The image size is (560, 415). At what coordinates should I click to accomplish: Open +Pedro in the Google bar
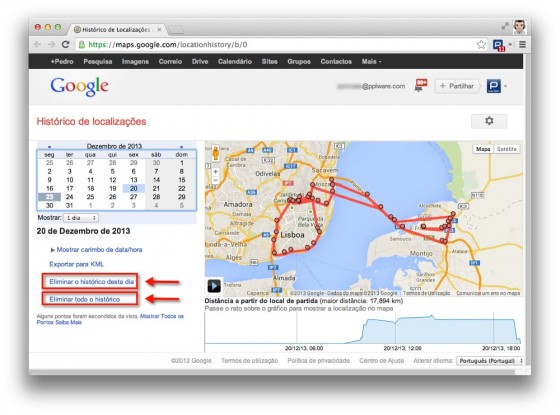click(62, 61)
